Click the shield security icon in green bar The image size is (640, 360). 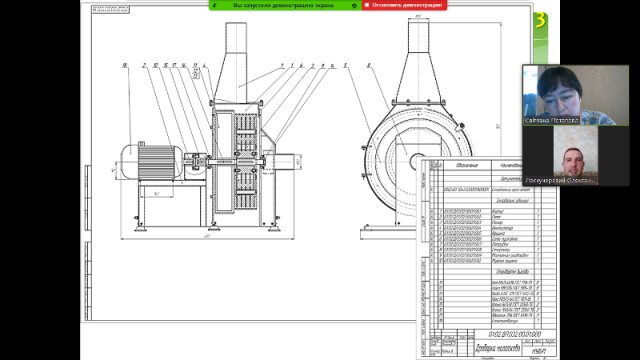click(354, 5)
